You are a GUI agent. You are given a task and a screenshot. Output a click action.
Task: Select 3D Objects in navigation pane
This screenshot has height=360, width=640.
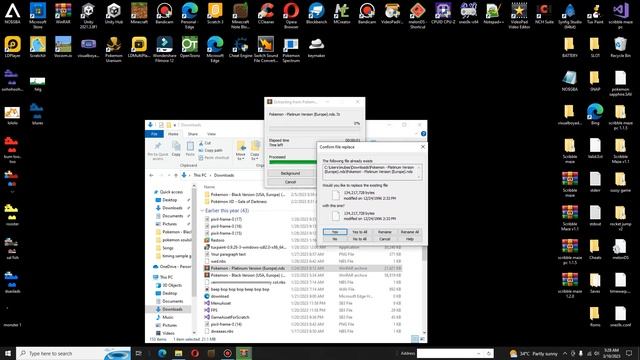(x=169, y=285)
